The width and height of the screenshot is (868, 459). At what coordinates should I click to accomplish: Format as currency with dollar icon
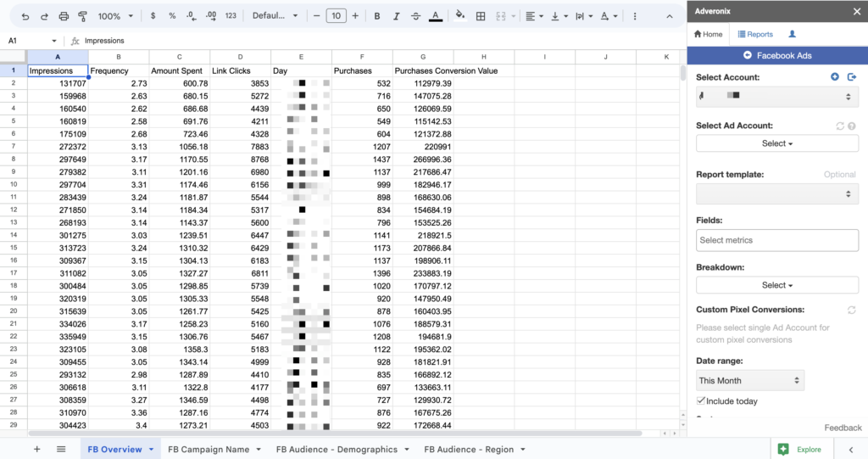click(153, 16)
